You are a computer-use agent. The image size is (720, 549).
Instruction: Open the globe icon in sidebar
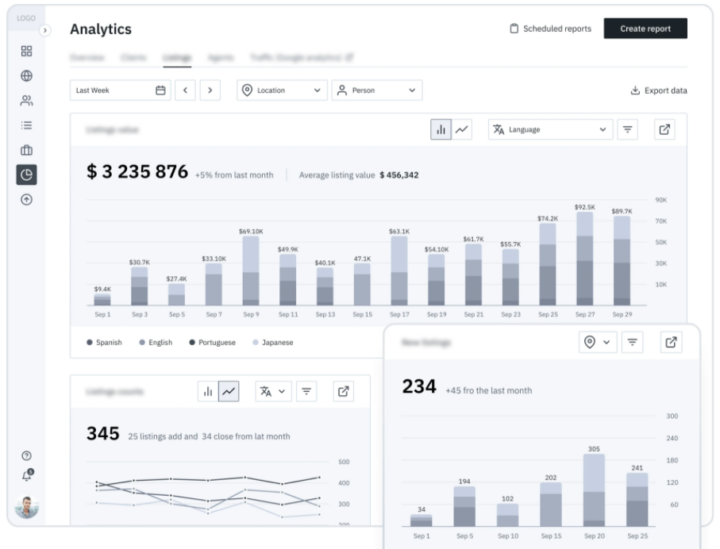pos(27,76)
